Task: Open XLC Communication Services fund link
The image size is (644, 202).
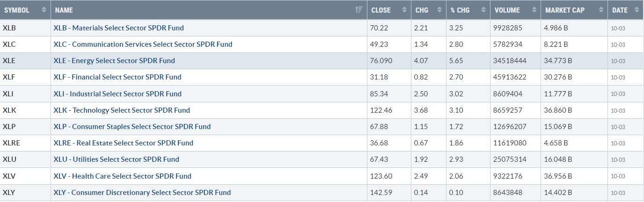Action: (x=143, y=44)
